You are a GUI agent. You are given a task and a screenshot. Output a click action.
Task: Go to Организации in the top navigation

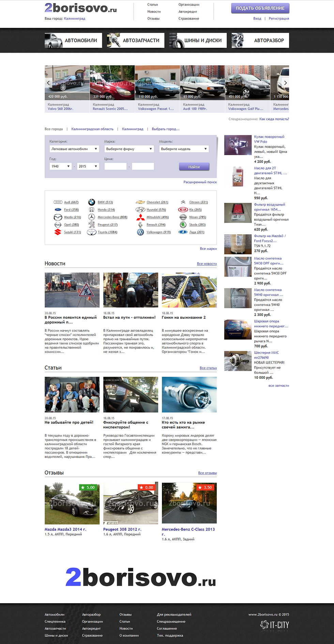click(189, 5)
